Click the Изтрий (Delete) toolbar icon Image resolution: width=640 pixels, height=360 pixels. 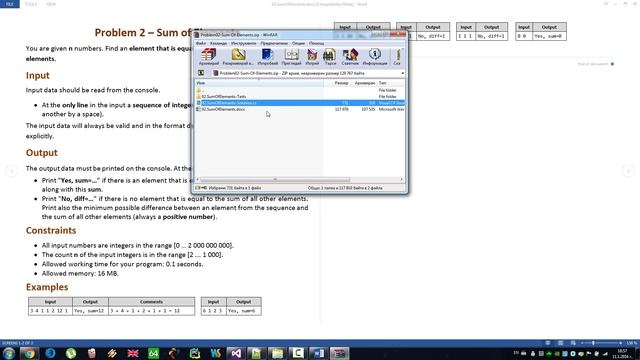click(x=312, y=57)
